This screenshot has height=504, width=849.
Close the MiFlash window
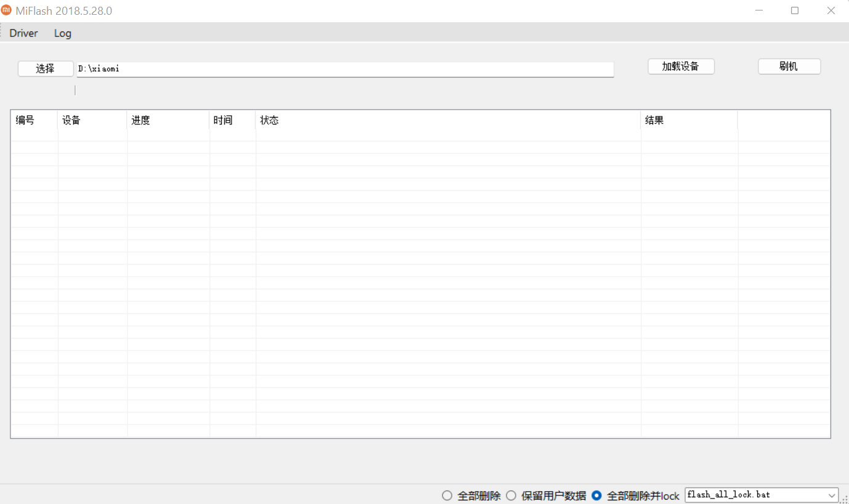pyautogui.click(x=831, y=10)
